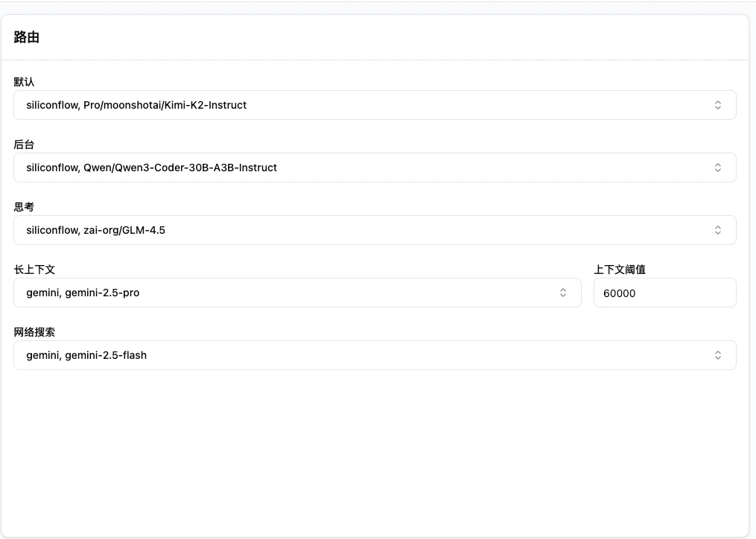This screenshot has width=756, height=539.
Task: Expand the 网络搜索 dropdown showing gemini-2.5-flash
Action: [x=374, y=355]
